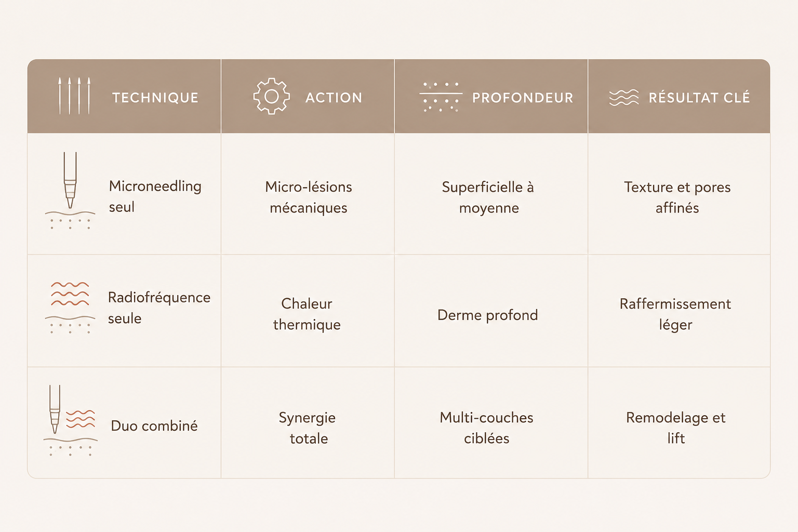Click the four needles icon beside TECHNIQUE
798x532 pixels.
74,96
